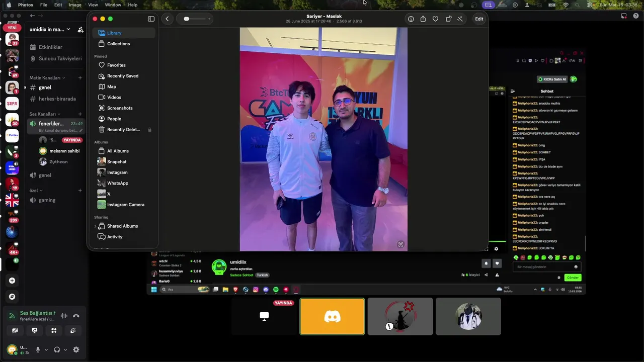Click the Share icon in Photos toolbar
Image resolution: width=644 pixels, height=362 pixels.
point(423,19)
